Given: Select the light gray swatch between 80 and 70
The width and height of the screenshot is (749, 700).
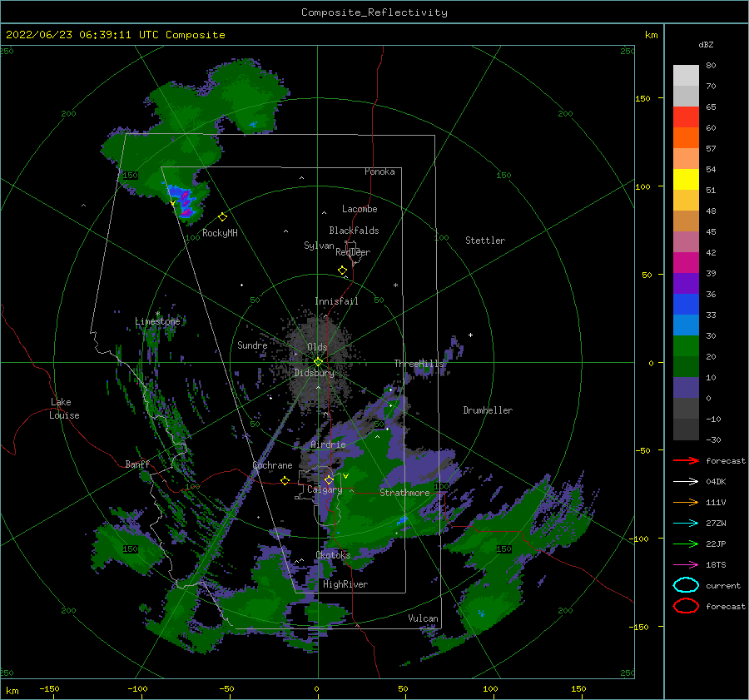Looking at the screenshot, I should click(x=686, y=76).
